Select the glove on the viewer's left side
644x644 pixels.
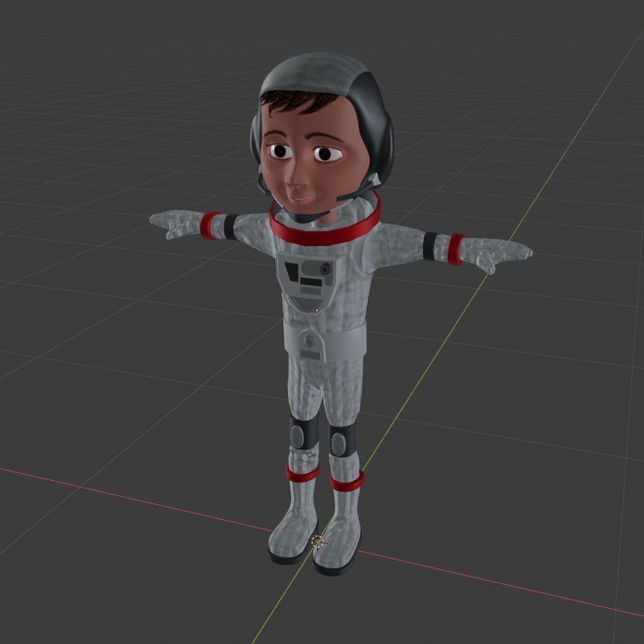click(x=177, y=223)
